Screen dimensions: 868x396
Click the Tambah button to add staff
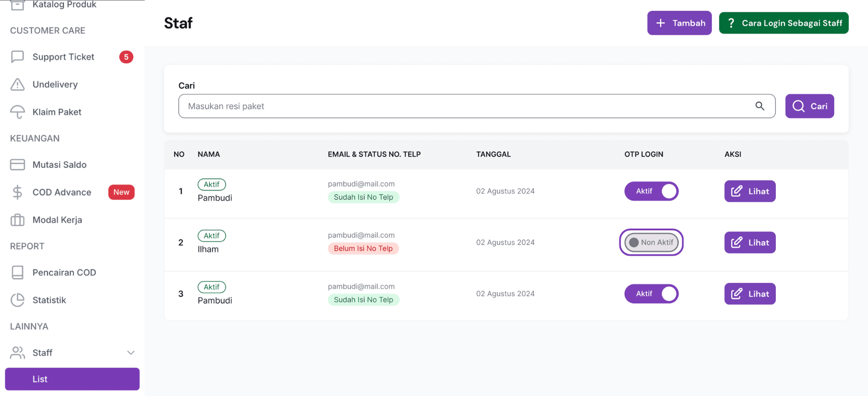(679, 23)
